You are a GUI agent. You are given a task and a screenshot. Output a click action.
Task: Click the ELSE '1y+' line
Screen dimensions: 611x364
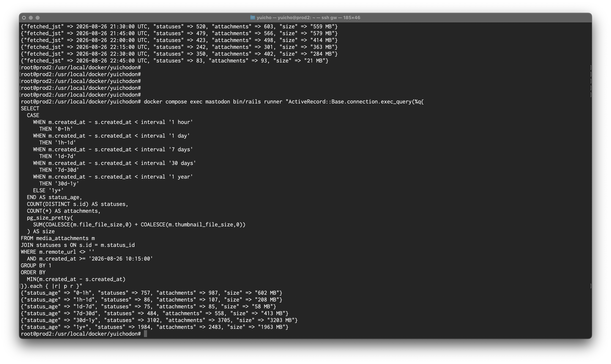[48, 191]
